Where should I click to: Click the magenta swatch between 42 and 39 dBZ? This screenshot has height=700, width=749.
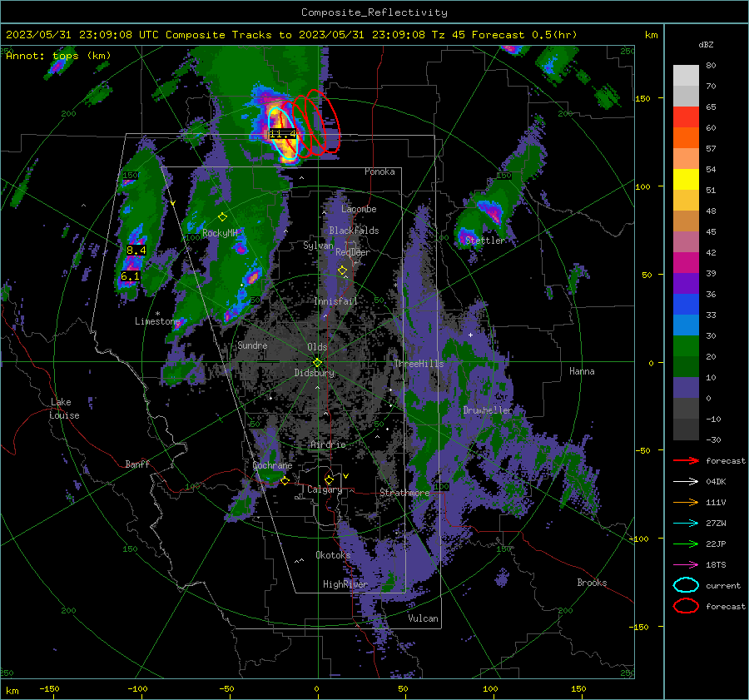click(x=686, y=263)
